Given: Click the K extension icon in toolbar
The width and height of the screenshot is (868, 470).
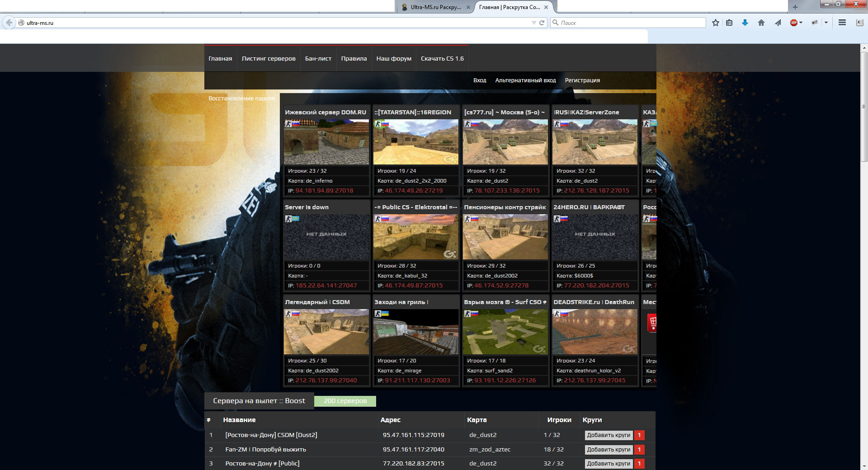Looking at the screenshot, I should point(859,23).
